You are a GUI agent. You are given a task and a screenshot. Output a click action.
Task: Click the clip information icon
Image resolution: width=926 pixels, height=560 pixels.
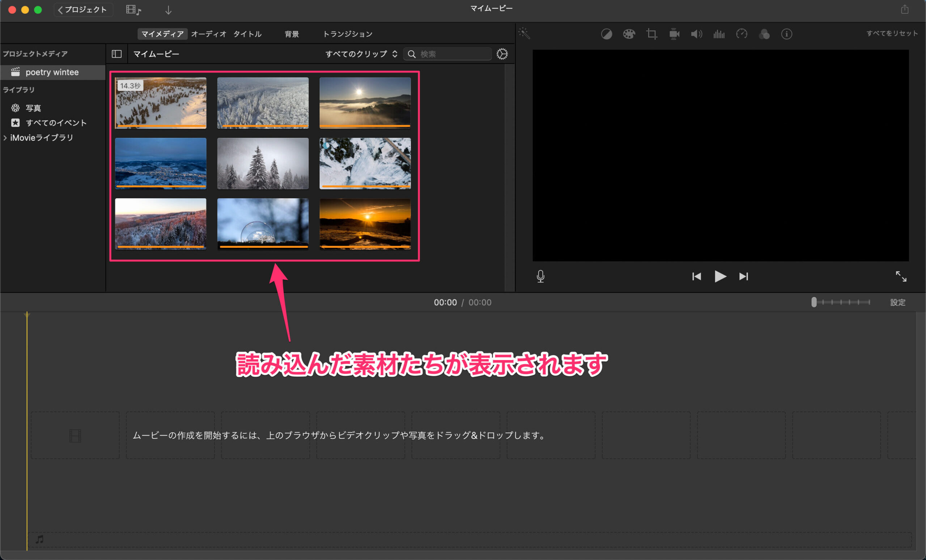[787, 34]
